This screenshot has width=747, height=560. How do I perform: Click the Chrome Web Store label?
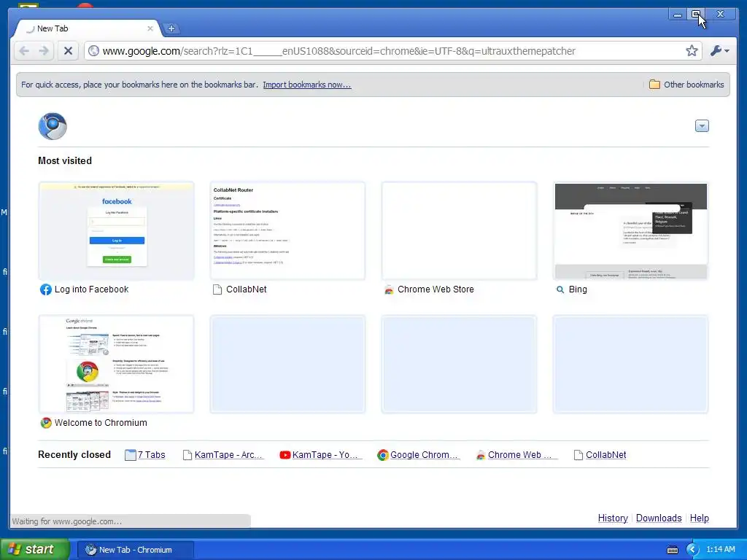click(436, 289)
